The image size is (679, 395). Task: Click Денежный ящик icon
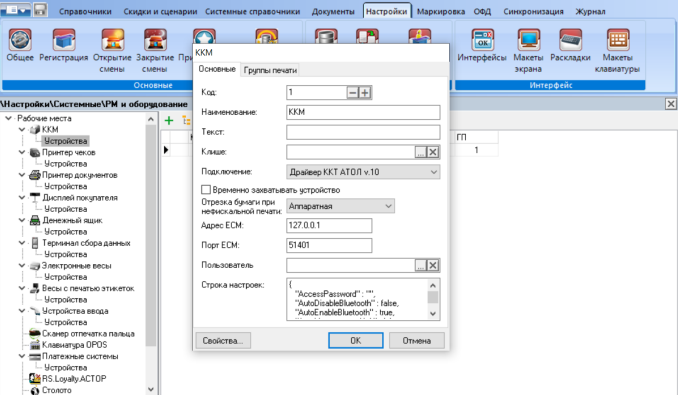tap(35, 220)
